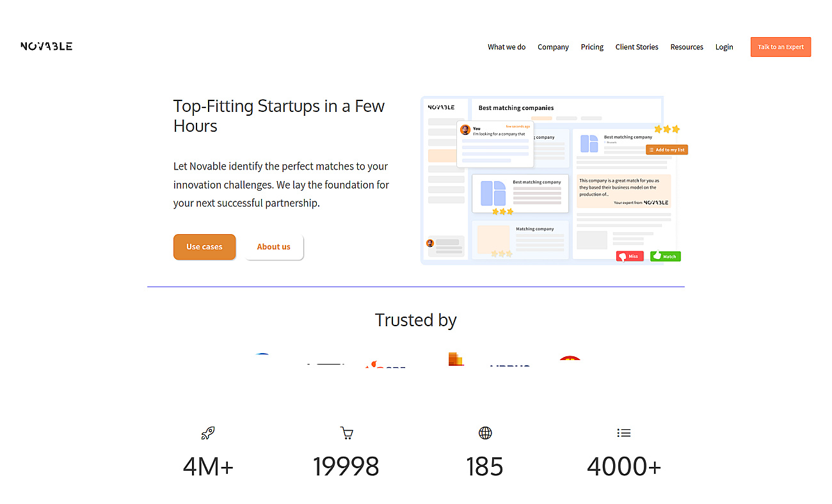Click the red Miss thumbs-down in illustration

[x=630, y=256]
